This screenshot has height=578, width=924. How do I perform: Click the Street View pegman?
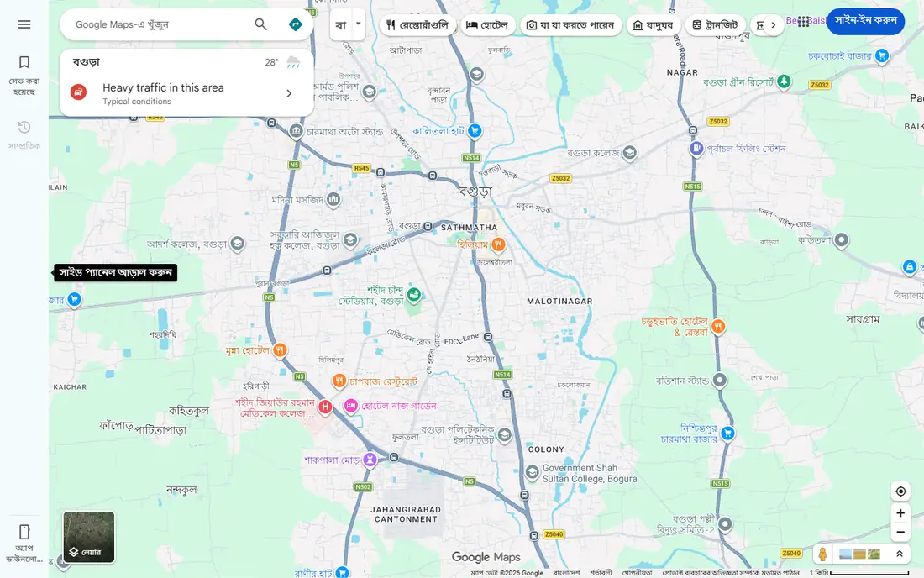[822, 554]
